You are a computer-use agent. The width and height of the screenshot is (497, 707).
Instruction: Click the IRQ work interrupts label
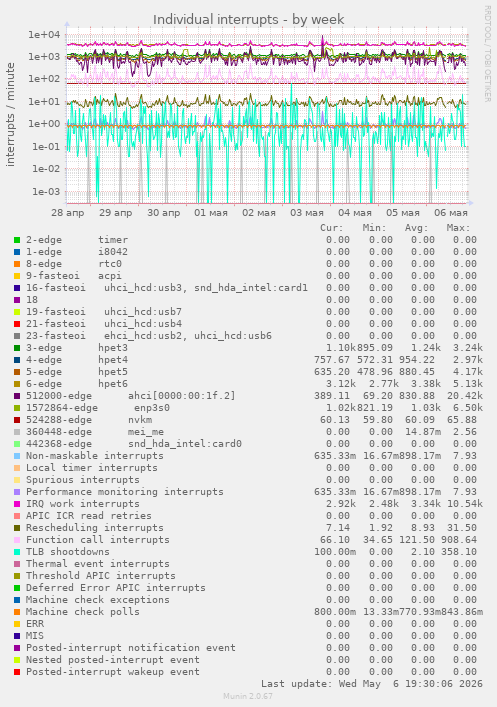83,504
